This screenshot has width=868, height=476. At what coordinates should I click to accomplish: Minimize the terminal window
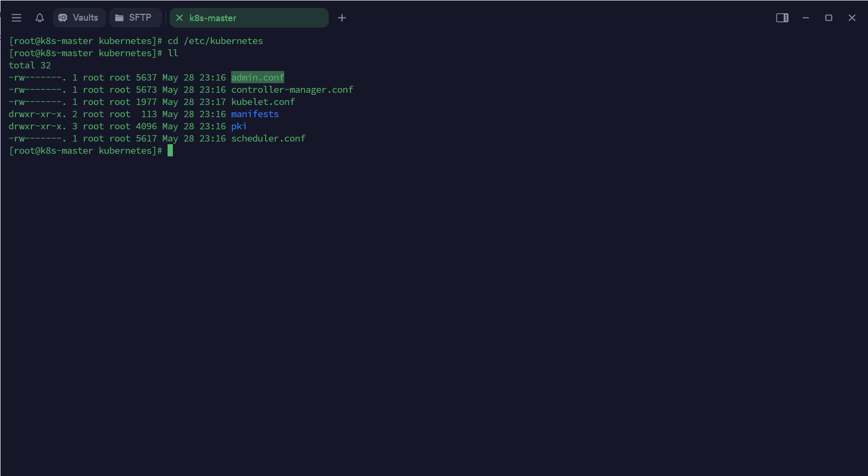pos(805,18)
